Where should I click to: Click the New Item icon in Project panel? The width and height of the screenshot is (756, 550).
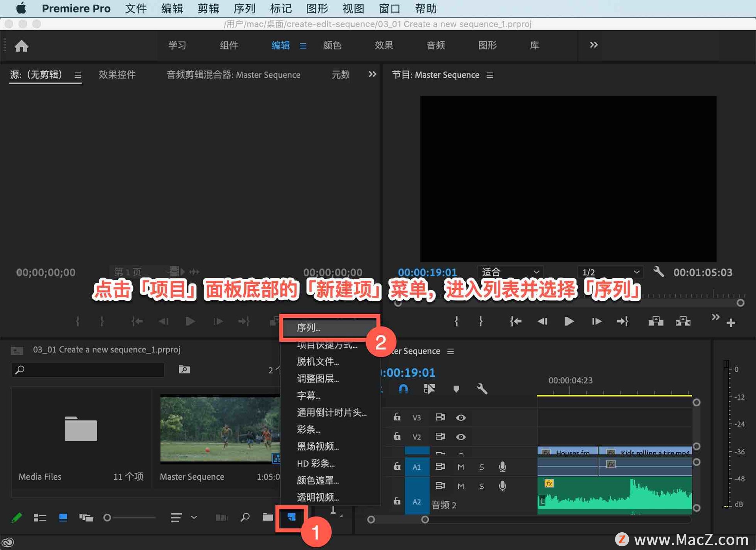click(291, 517)
